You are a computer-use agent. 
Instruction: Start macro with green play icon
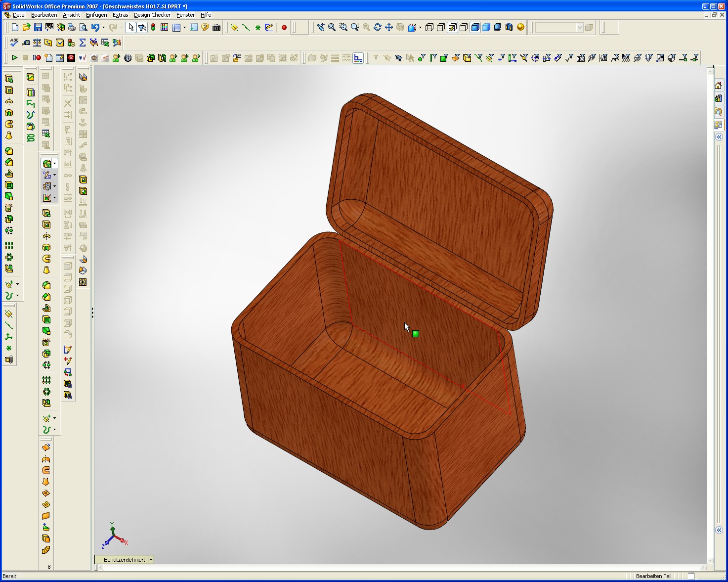tap(14, 58)
